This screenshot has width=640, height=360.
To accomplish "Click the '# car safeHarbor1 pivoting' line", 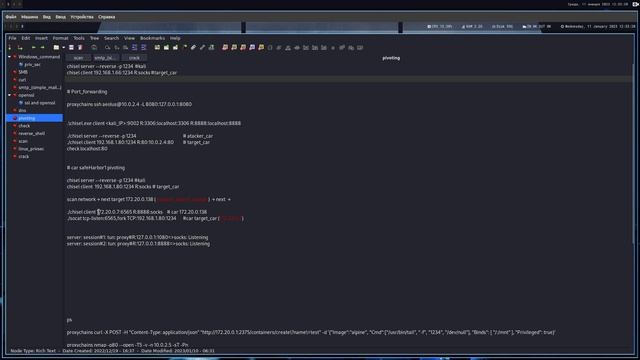I will pos(96,168).
